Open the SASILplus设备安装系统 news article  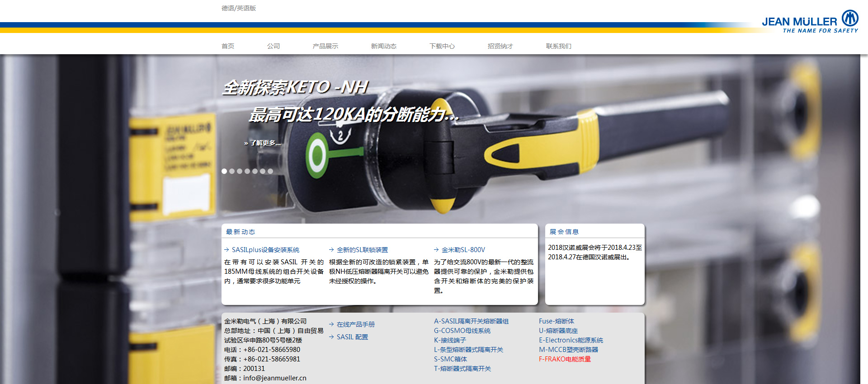pyautogui.click(x=265, y=250)
